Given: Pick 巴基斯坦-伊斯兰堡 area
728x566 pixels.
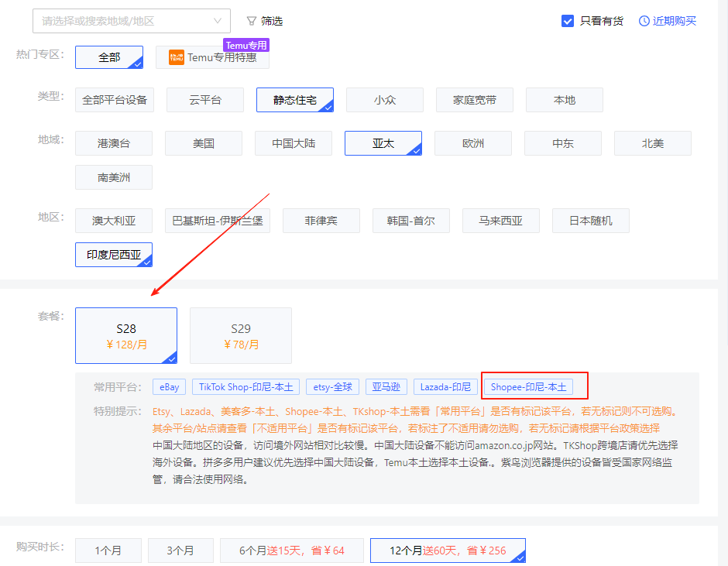Looking at the screenshot, I should [x=218, y=221].
